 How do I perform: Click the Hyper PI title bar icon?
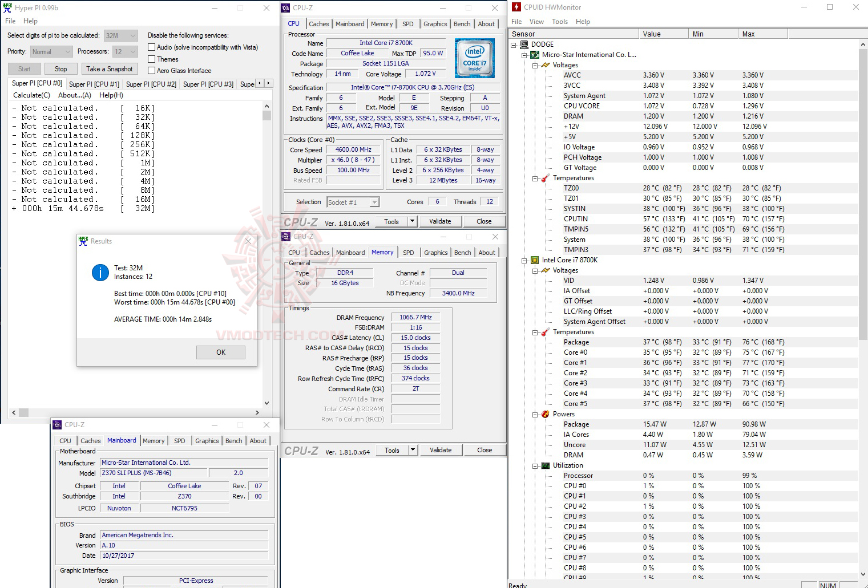[x=7, y=8]
